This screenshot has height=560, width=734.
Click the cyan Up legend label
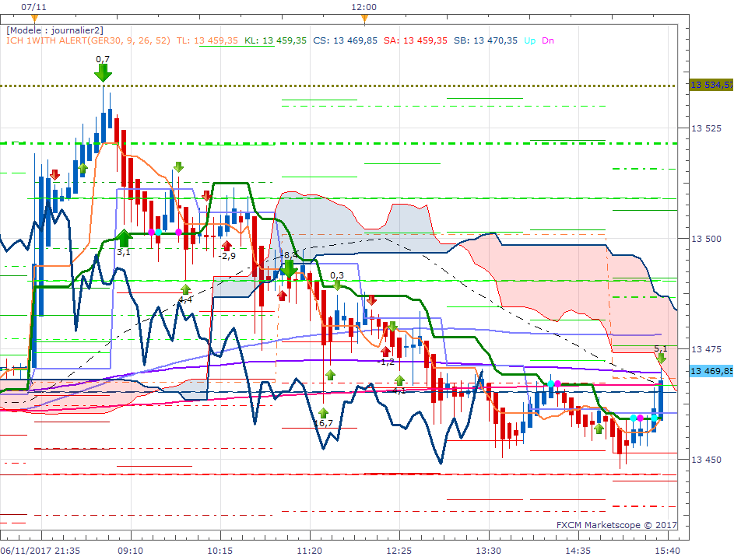tap(530, 40)
